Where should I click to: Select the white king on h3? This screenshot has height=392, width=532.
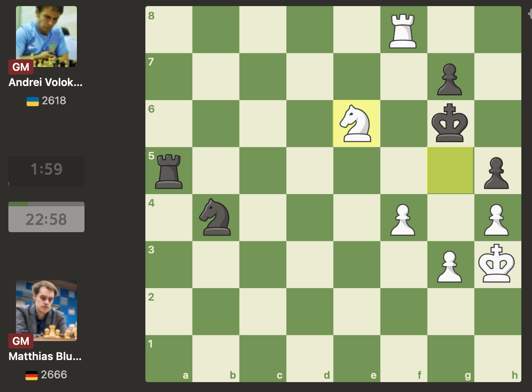(497, 265)
